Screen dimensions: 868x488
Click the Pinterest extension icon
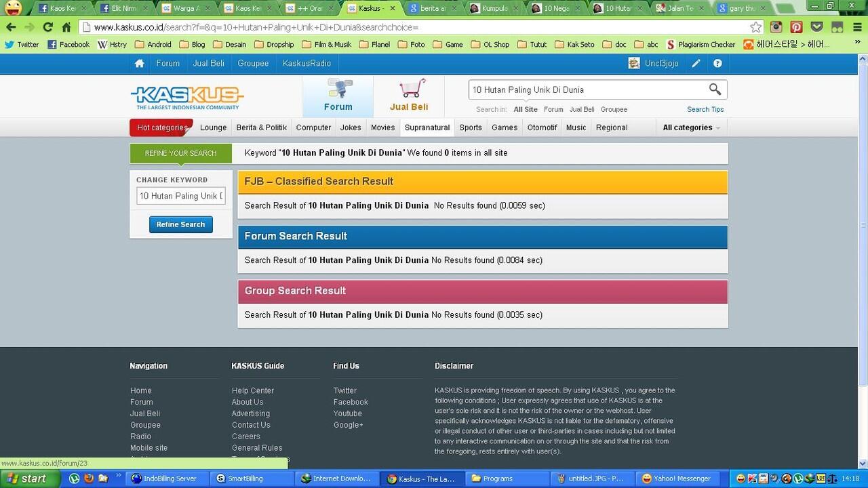tap(797, 27)
